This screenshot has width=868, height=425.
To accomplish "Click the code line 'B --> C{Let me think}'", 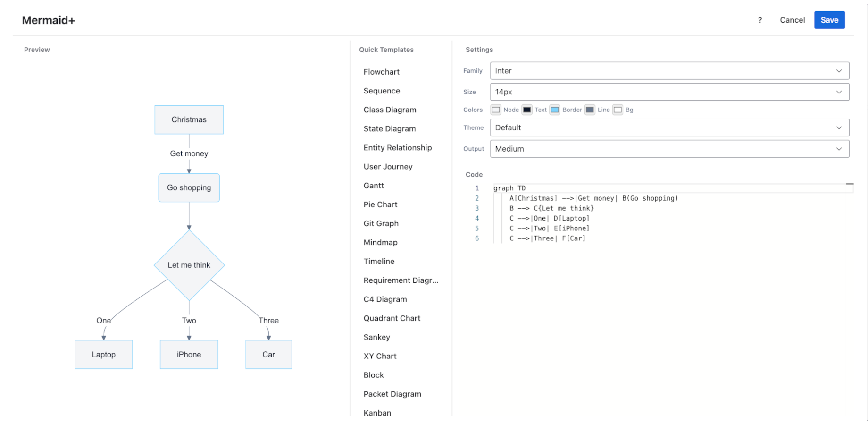I will tap(551, 208).
